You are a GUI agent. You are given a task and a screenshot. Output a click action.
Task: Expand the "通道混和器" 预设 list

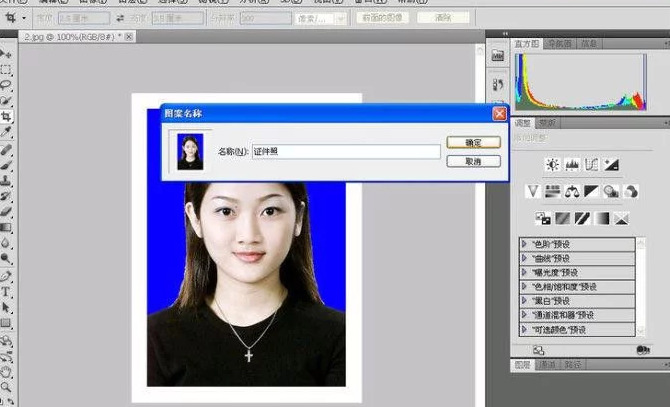tap(524, 315)
